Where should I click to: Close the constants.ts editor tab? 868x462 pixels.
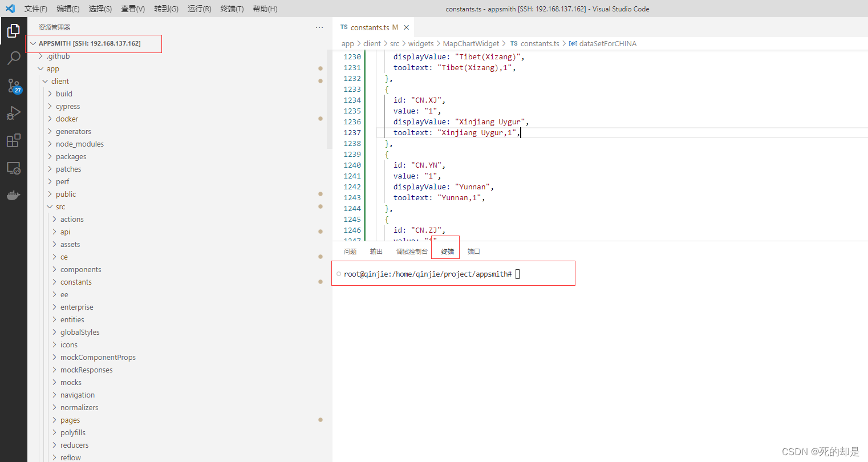pyautogui.click(x=406, y=27)
